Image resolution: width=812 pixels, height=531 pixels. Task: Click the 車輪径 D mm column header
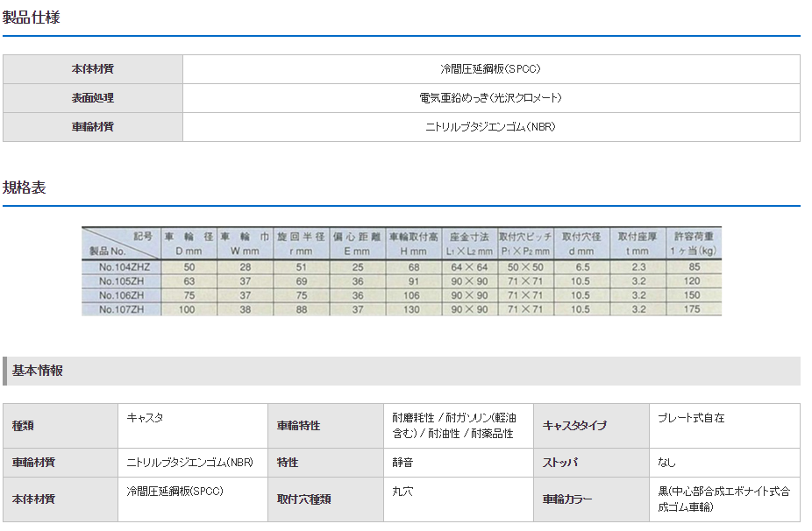coord(189,244)
